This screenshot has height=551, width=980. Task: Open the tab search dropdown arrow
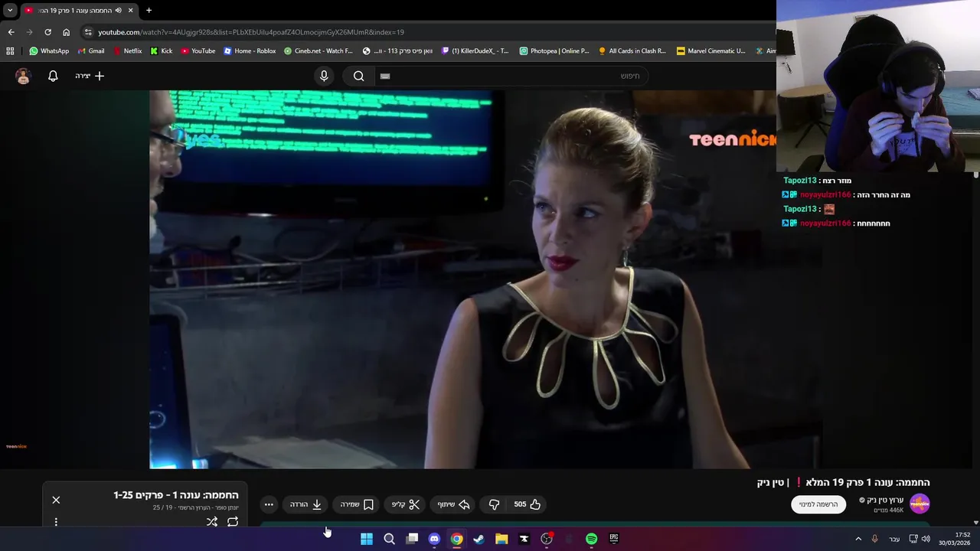pos(10,11)
